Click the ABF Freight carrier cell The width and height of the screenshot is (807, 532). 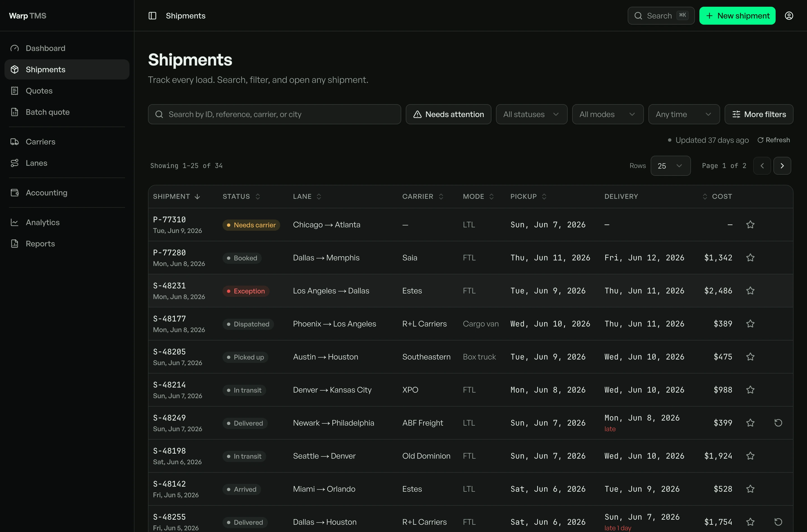point(422,423)
